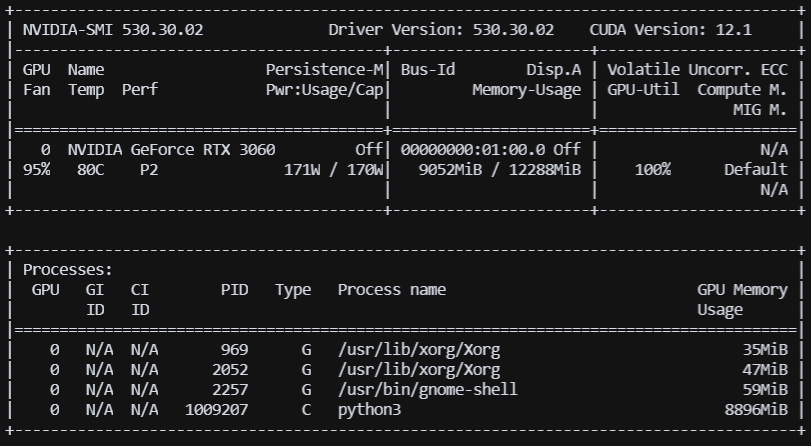Click the memory usage 9052MiB / 12288MiB
The height and width of the screenshot is (446, 811).
pyautogui.click(x=500, y=170)
